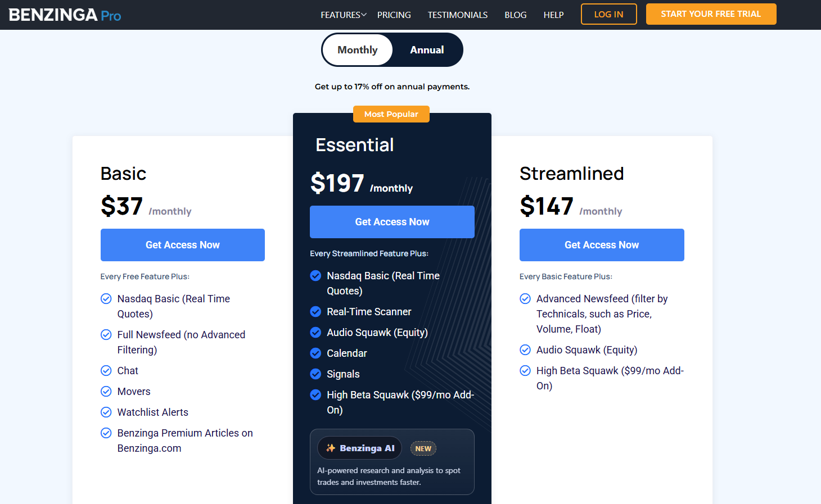Get Access Now for Basic plan
Image resolution: width=821 pixels, height=504 pixels.
click(x=182, y=245)
